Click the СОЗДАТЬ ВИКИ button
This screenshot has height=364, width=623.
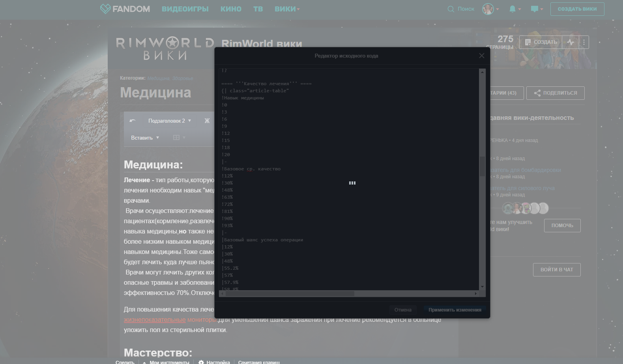[x=577, y=9]
